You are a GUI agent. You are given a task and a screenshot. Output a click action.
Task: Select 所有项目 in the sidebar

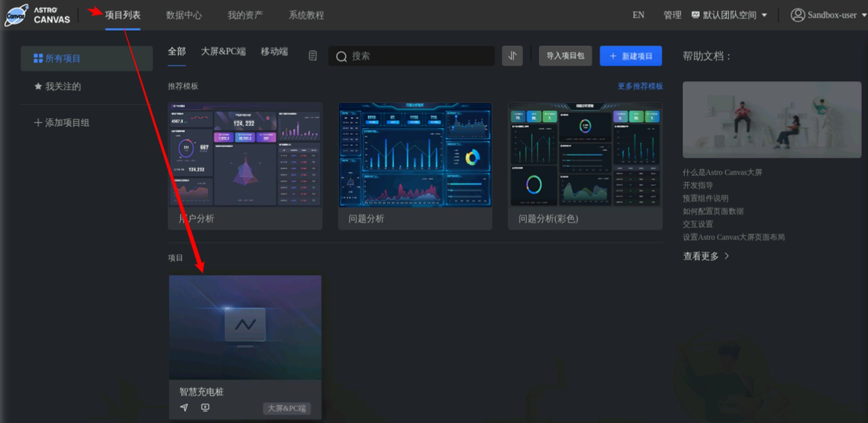point(87,58)
